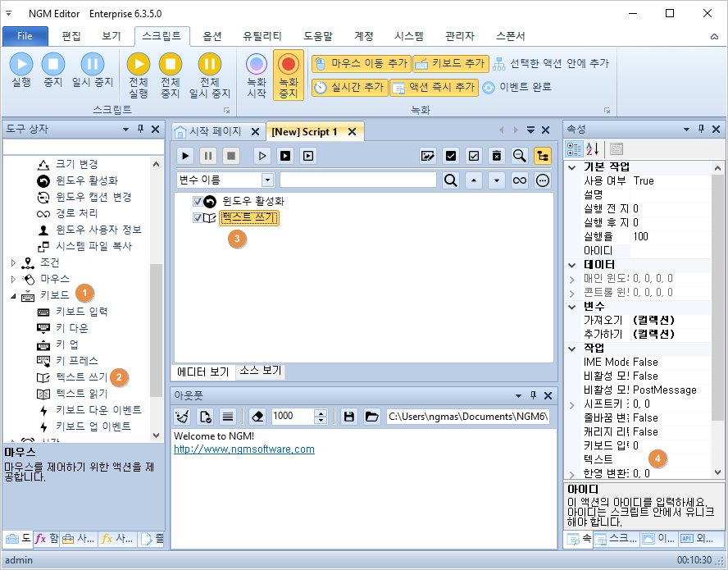Increase the 1000 line count stepper

(321, 413)
